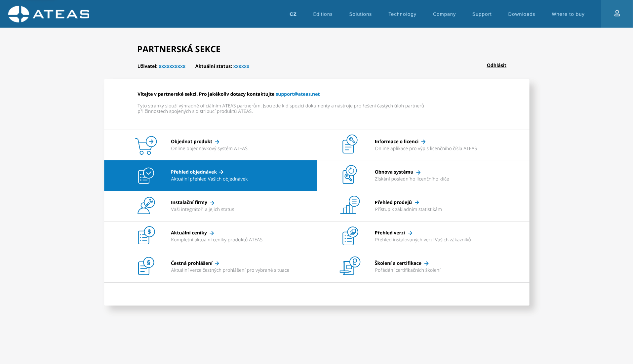Open Aktuální ceníky link
This screenshot has width=633, height=364.
[189, 233]
